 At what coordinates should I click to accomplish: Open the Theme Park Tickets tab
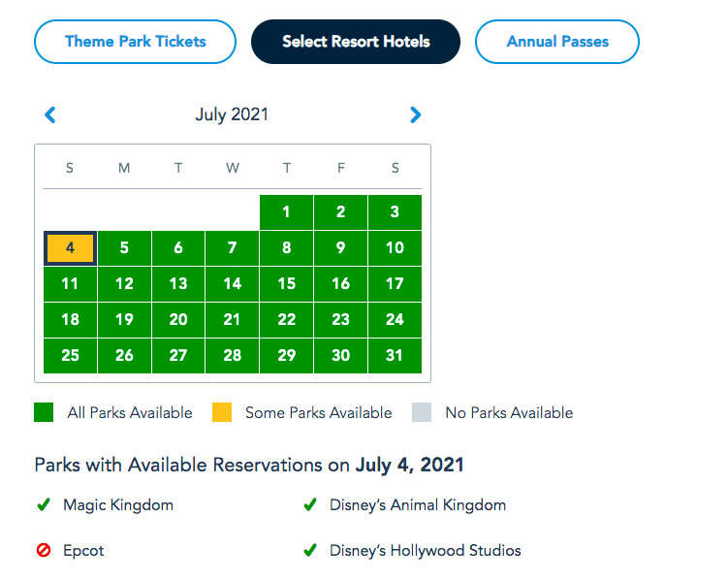click(135, 42)
